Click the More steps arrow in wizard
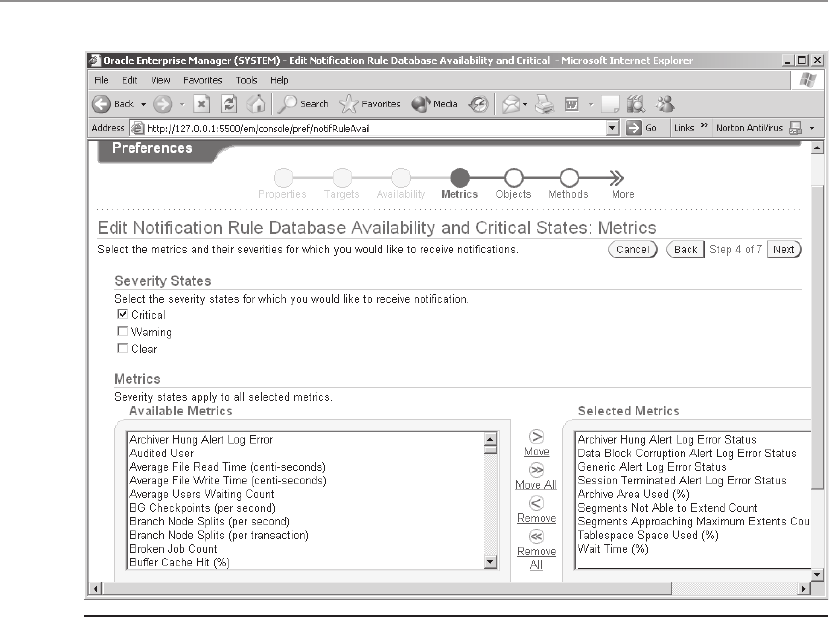The height and width of the screenshot is (617, 829). (616, 178)
